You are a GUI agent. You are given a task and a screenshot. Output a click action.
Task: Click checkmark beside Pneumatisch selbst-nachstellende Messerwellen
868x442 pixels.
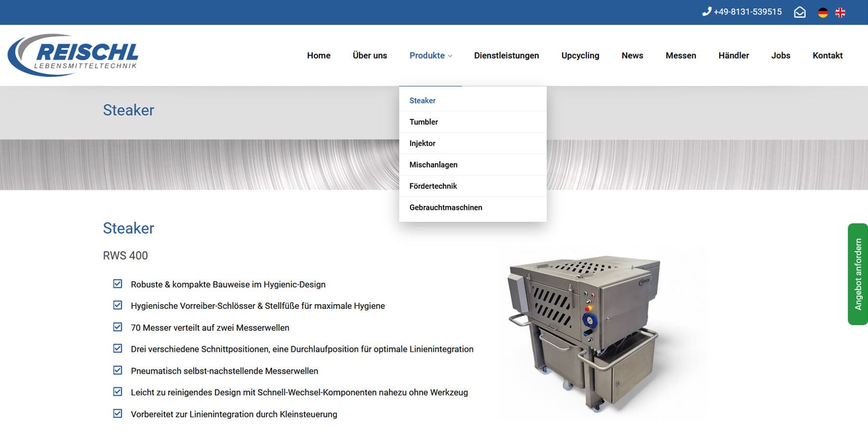(118, 370)
